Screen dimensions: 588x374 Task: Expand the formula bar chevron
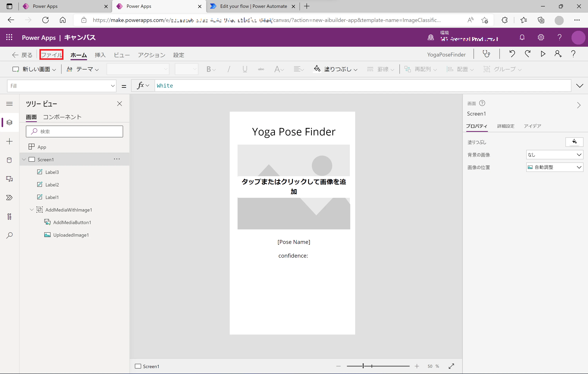579,86
